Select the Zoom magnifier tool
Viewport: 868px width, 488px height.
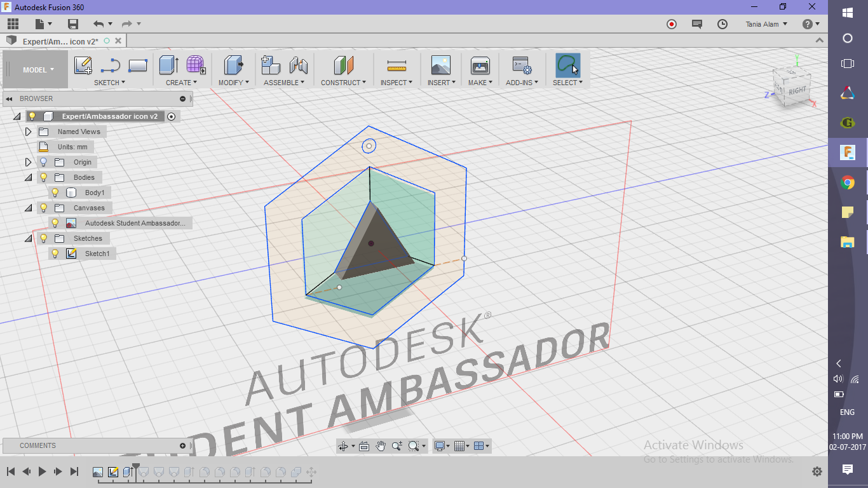click(397, 446)
